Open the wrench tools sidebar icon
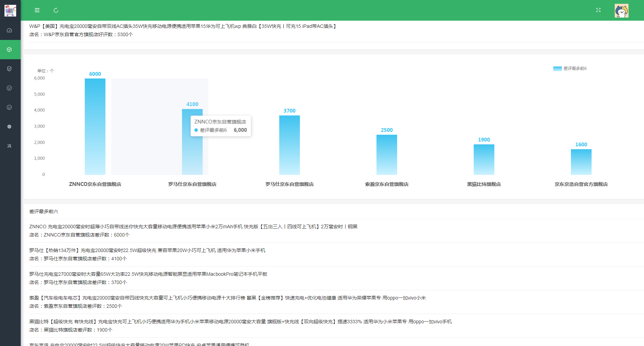 click(x=9, y=146)
